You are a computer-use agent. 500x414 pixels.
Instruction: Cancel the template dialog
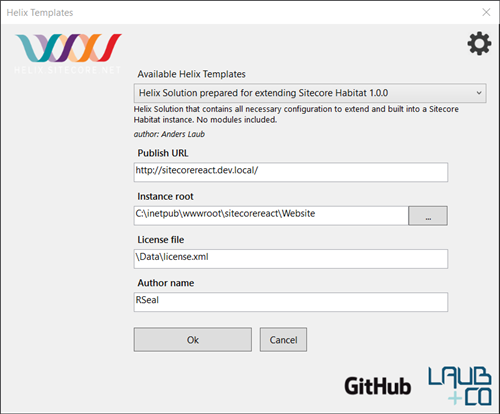(x=283, y=339)
